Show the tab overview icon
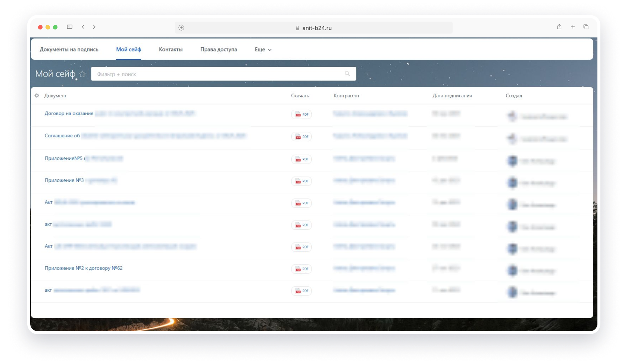Viewport: 631px width, 364px height. point(586,27)
